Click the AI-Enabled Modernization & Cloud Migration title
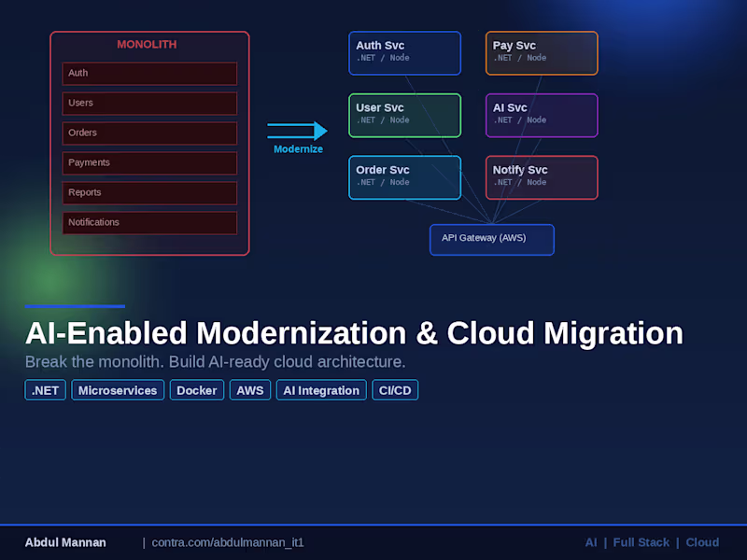Screen dimensions: 747x560 click(x=354, y=333)
